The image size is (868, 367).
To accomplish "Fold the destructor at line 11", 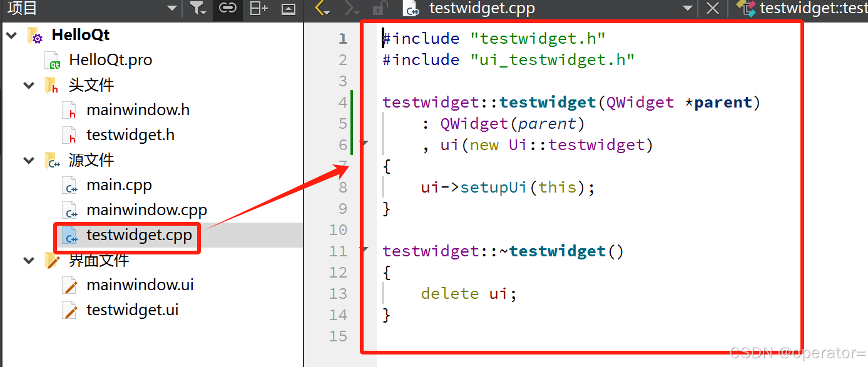I will click(364, 249).
